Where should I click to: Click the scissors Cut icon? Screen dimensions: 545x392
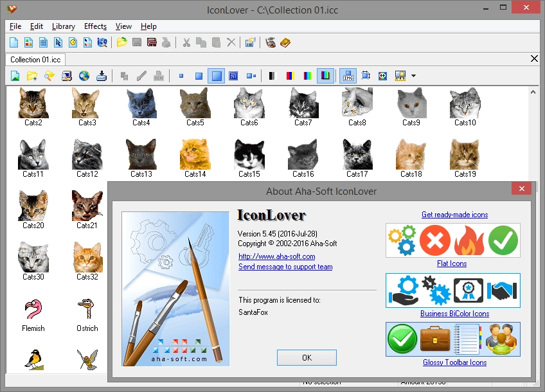186,42
